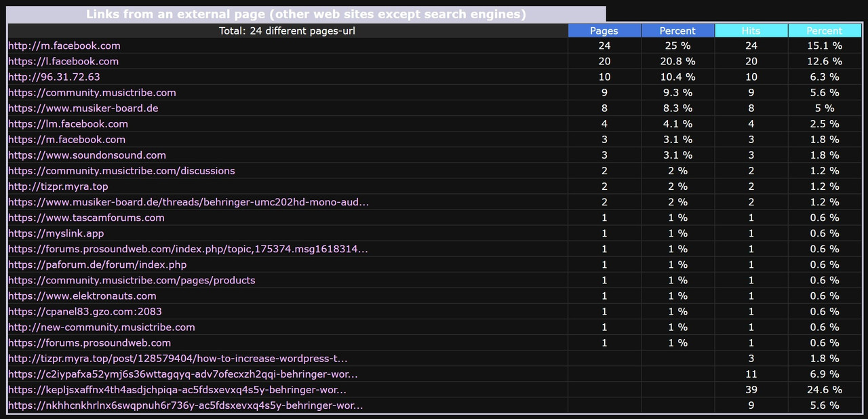Select the 4.1 % percent cell
Screen dimensions: 868x419
click(x=677, y=123)
